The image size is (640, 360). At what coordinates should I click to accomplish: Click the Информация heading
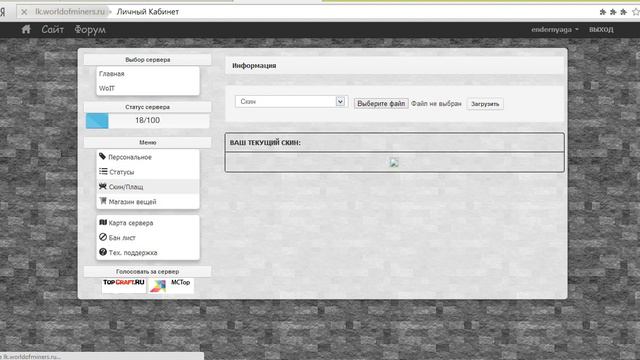click(254, 66)
